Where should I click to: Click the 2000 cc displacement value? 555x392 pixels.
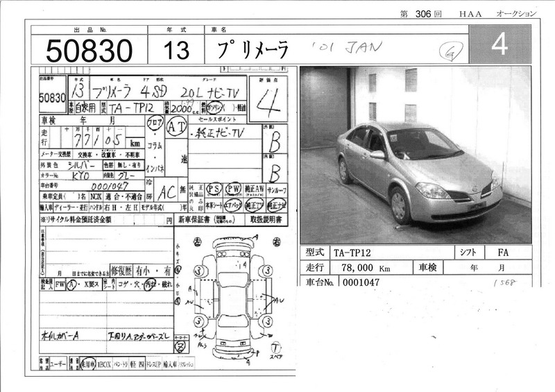[x=182, y=108]
